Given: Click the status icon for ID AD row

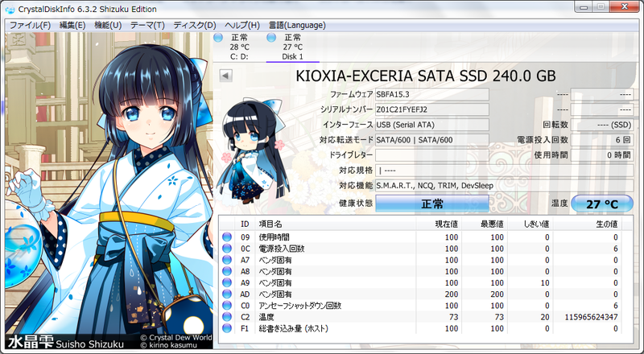Looking at the screenshot, I should tap(227, 294).
